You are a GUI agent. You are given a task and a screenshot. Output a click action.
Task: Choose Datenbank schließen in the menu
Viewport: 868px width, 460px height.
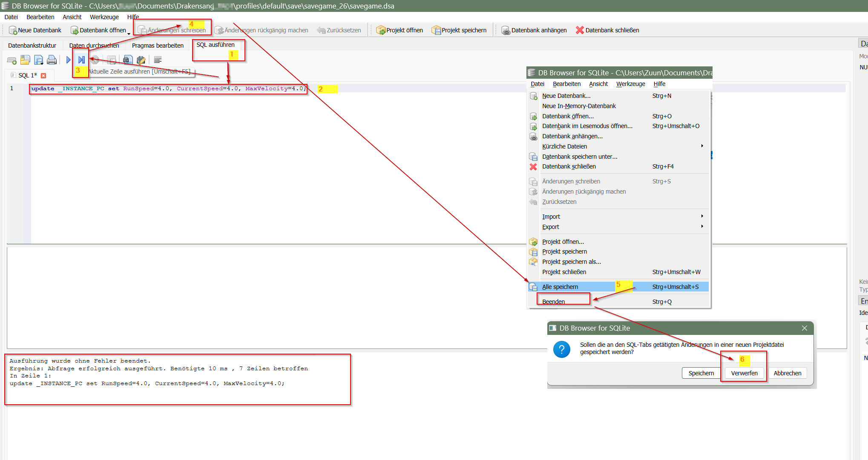[x=619, y=166]
